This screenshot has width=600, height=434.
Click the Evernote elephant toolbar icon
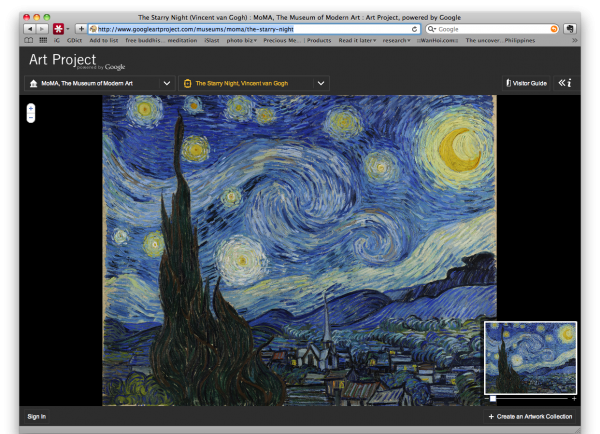570,29
